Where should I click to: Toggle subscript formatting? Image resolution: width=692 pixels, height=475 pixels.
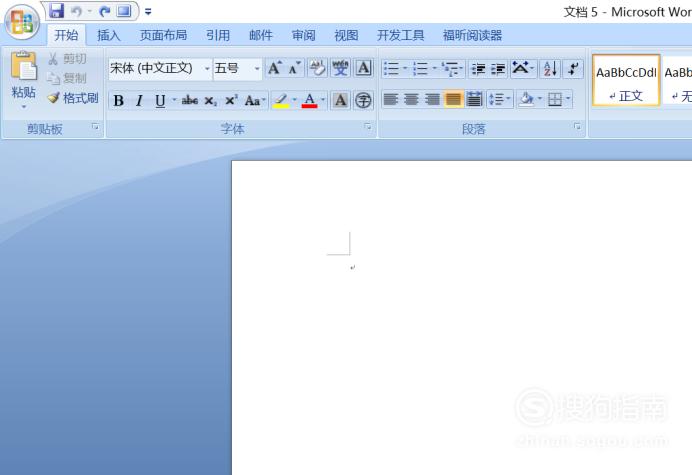point(211,101)
